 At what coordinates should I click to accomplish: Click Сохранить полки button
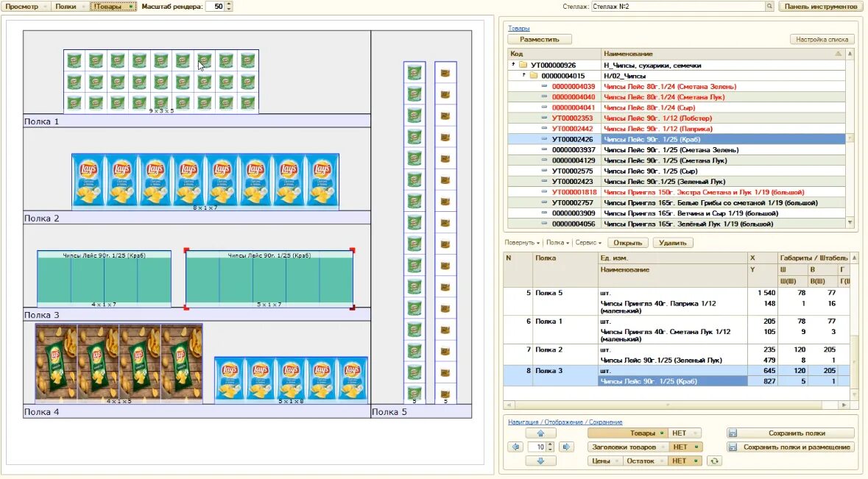click(x=791, y=433)
